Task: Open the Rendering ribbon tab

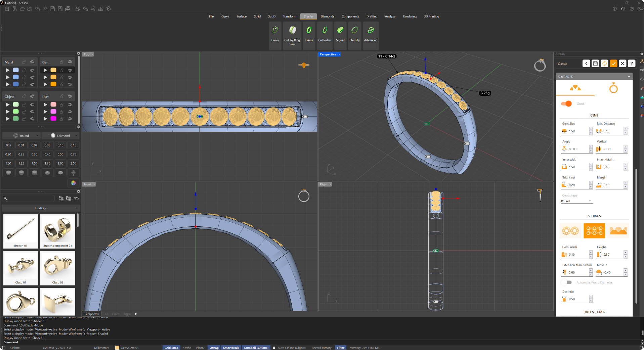Action: coord(410,16)
